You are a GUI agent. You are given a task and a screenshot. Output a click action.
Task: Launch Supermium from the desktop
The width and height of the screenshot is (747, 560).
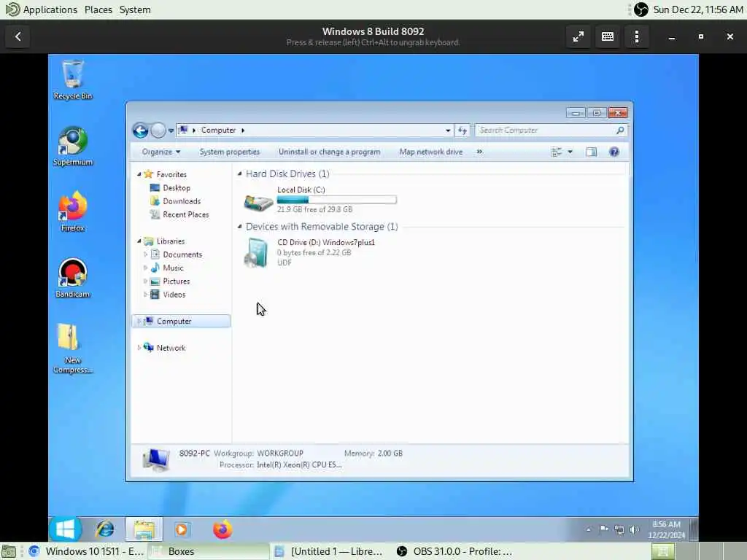pyautogui.click(x=72, y=146)
